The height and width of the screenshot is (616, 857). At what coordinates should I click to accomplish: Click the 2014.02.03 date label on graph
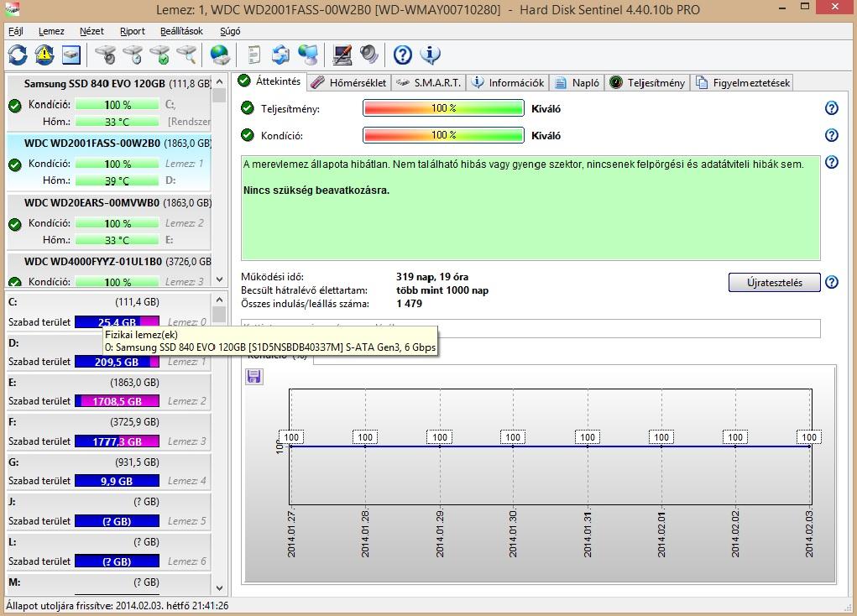click(809, 534)
